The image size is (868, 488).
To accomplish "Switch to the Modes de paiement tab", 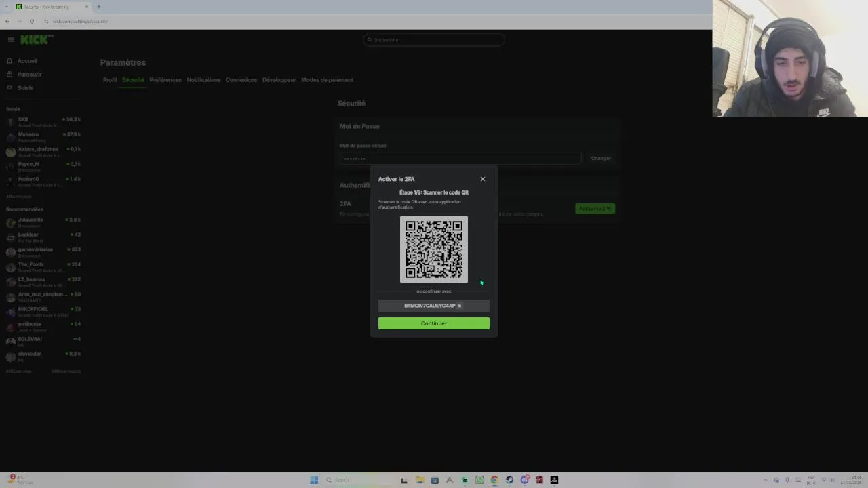I will tap(327, 80).
